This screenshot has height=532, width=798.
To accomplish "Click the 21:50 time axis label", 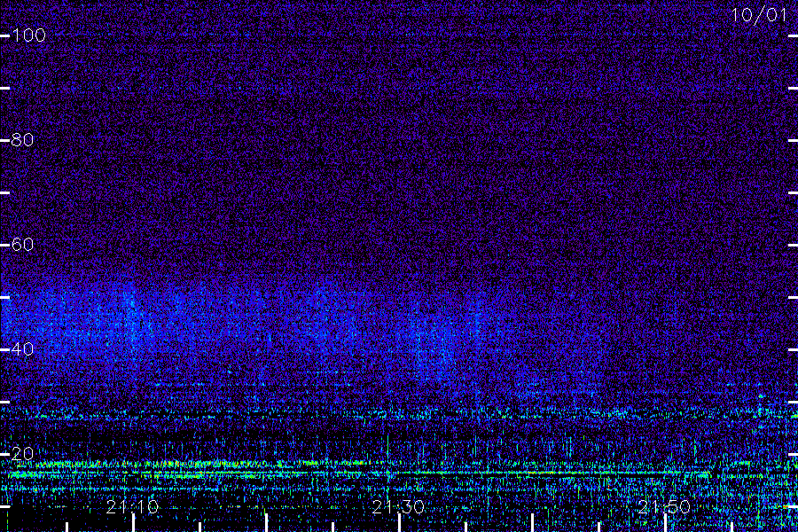I will pyautogui.click(x=663, y=506).
